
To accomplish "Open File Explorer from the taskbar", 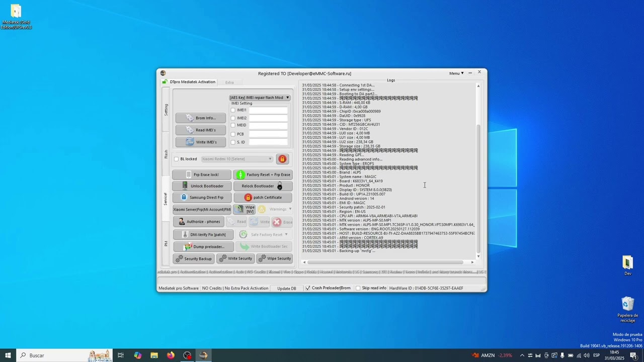I will 154,355.
